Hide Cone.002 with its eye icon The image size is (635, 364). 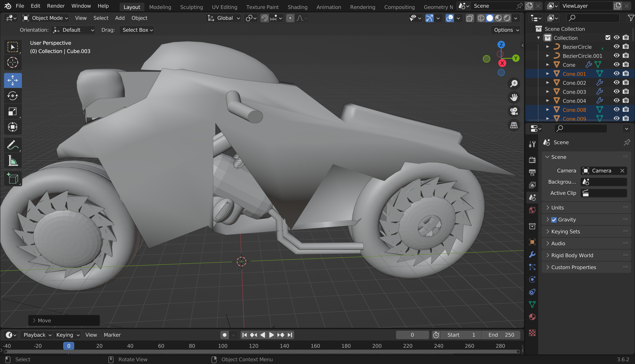coord(616,83)
